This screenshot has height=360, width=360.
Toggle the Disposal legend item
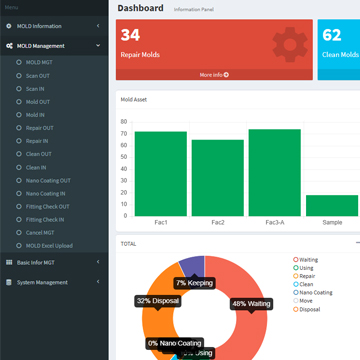tap(306, 309)
